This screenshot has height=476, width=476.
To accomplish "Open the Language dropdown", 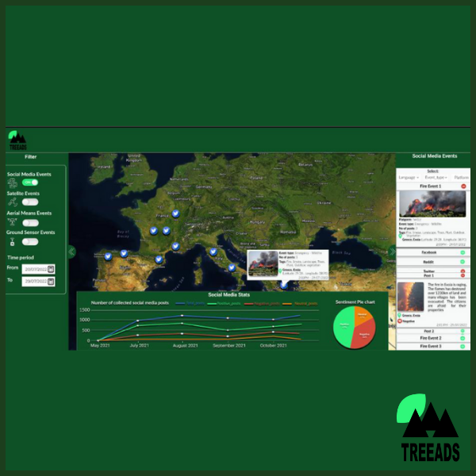I will [x=409, y=177].
